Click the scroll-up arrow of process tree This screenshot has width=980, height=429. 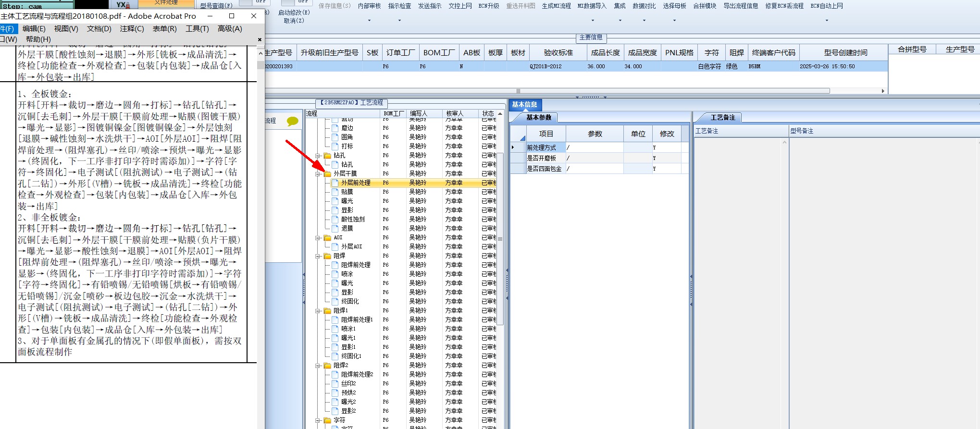(500, 114)
